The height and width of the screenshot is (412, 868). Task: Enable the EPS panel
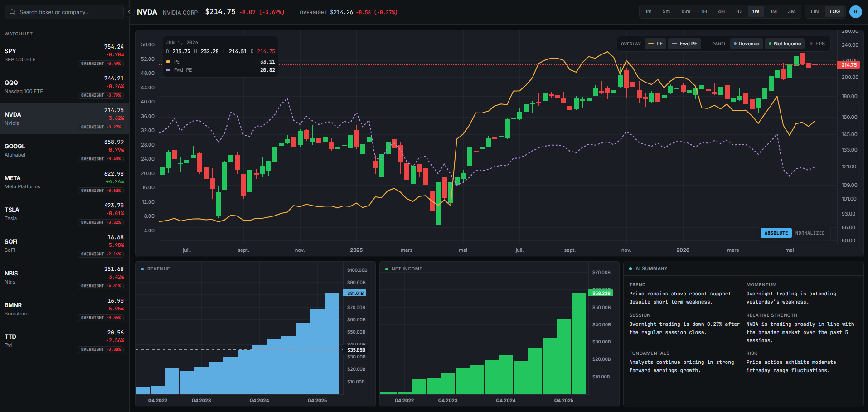pyautogui.click(x=817, y=44)
